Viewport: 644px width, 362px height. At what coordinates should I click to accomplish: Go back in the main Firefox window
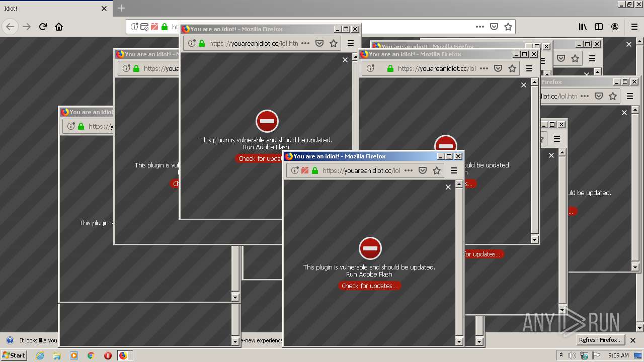click(x=11, y=27)
